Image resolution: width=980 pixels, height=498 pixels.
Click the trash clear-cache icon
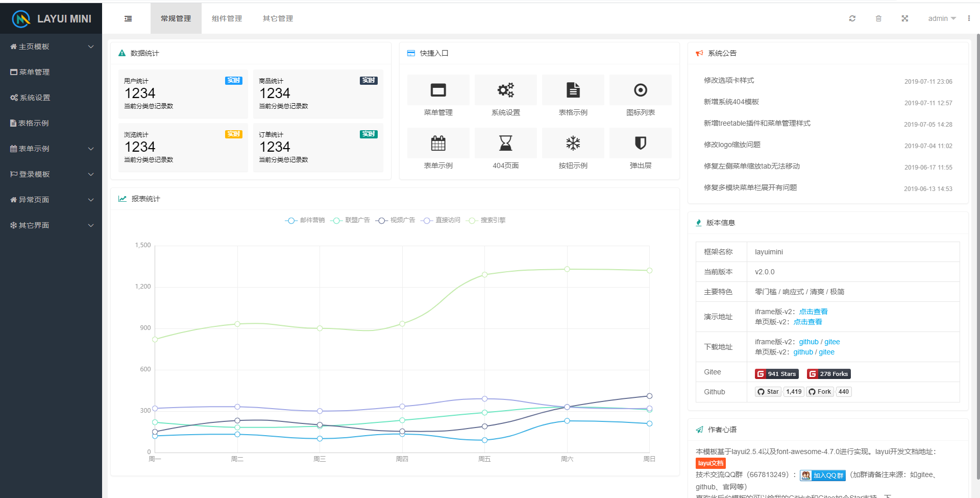coord(878,19)
